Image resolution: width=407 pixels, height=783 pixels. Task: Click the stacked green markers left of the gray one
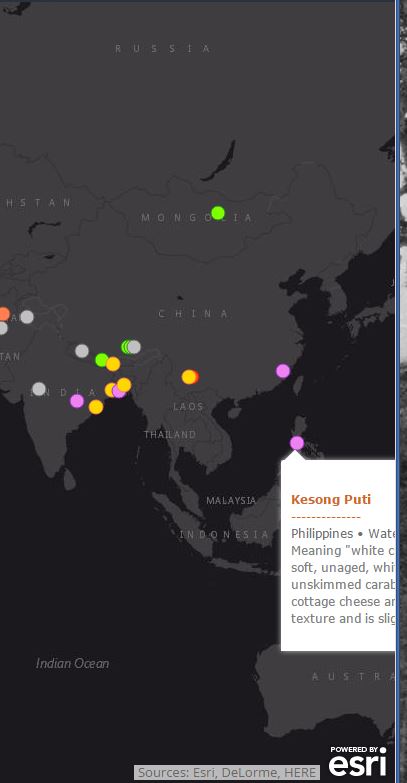coord(126,347)
